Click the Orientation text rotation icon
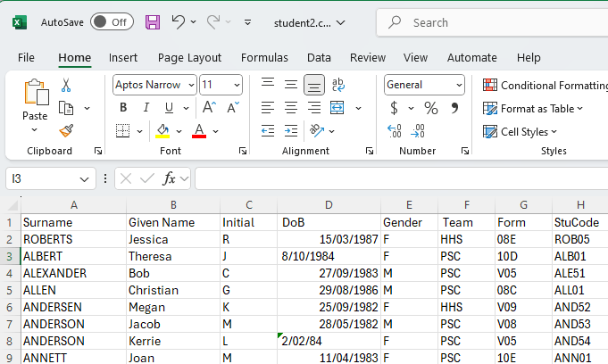This screenshot has height=364, width=608. [317, 130]
